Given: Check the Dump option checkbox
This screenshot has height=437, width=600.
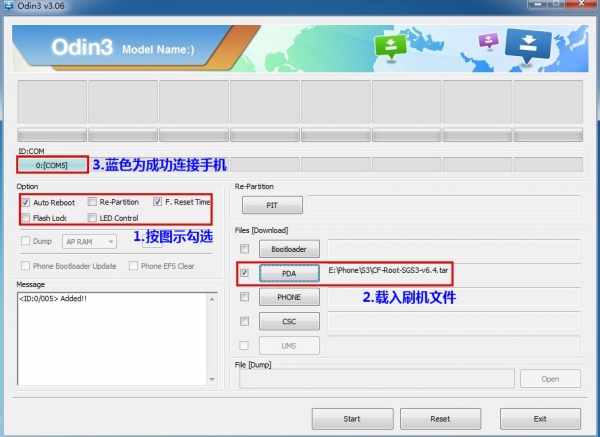Looking at the screenshot, I should [x=26, y=241].
